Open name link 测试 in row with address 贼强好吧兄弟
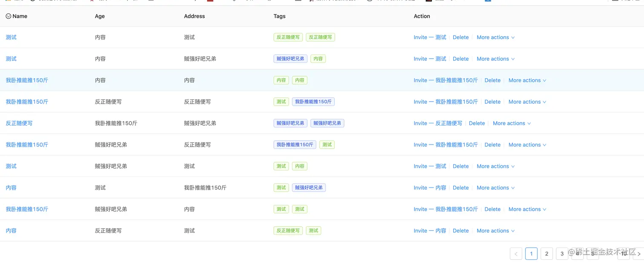Screen dimensions: 644x264 tap(11, 59)
